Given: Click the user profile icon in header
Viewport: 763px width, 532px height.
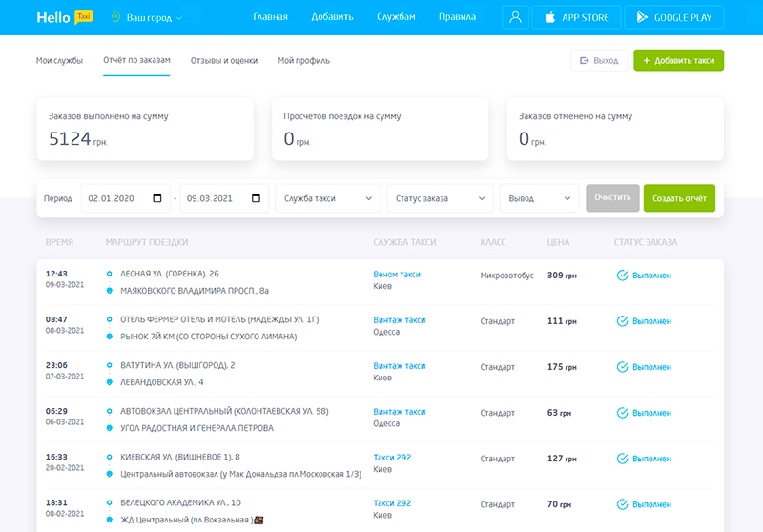Looking at the screenshot, I should click(516, 17).
